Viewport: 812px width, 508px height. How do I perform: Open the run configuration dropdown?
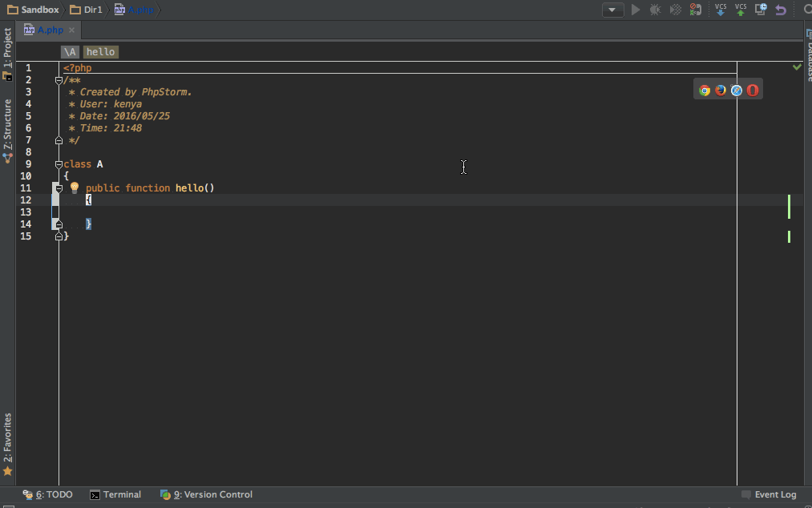point(612,10)
